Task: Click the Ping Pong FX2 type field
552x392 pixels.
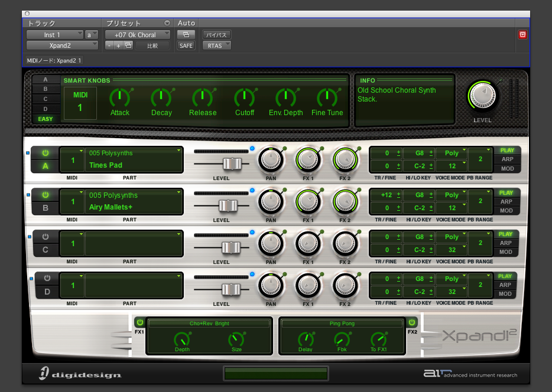Action: (342, 324)
